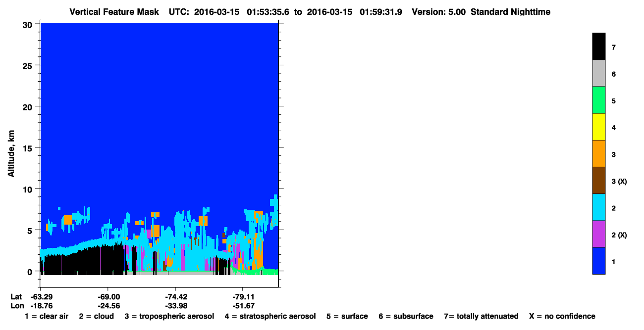Click the longitude value '-33.98'
Image resolution: width=644 pixels, height=330 pixels.
coord(176,306)
